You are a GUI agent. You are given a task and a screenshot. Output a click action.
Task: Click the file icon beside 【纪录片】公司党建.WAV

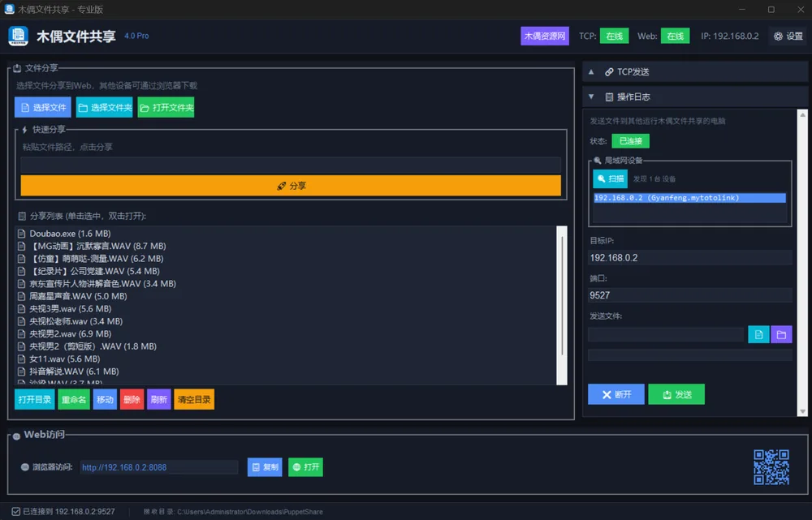point(22,271)
